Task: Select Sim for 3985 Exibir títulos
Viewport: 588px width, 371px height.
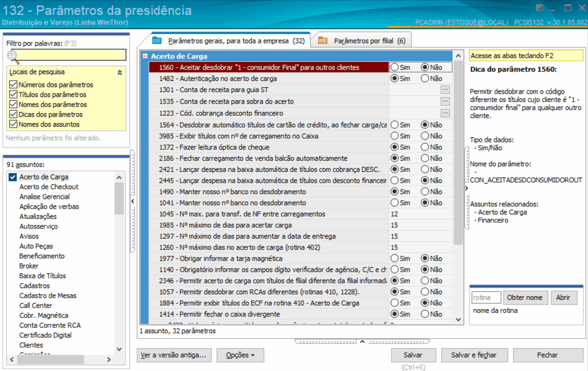Action: pos(395,136)
